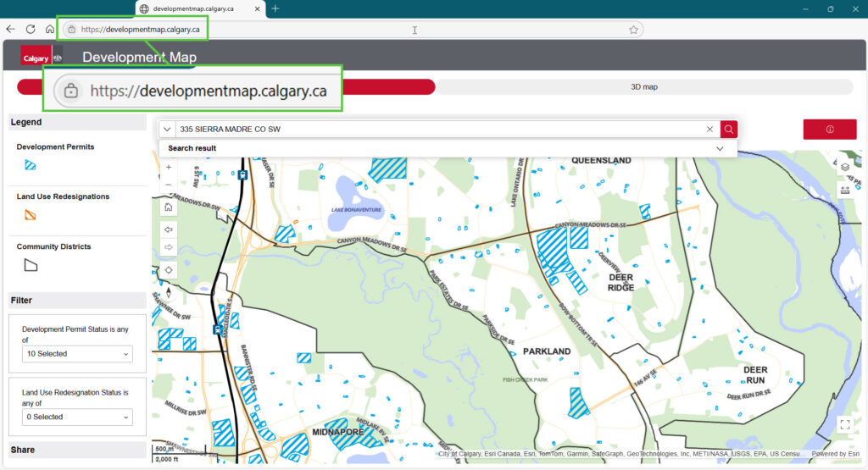The height and width of the screenshot is (470, 868).
Task: Click the Land Use Redesignations legend label
Action: [63, 196]
